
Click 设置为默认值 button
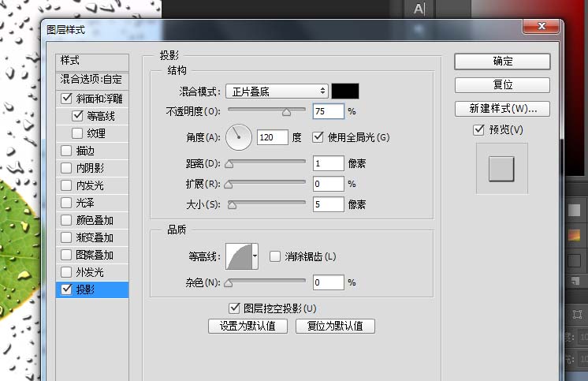[x=247, y=326]
